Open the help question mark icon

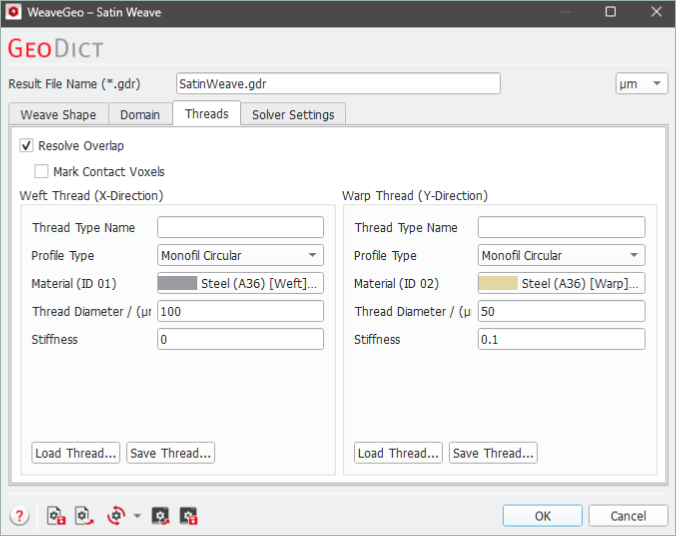click(x=19, y=516)
